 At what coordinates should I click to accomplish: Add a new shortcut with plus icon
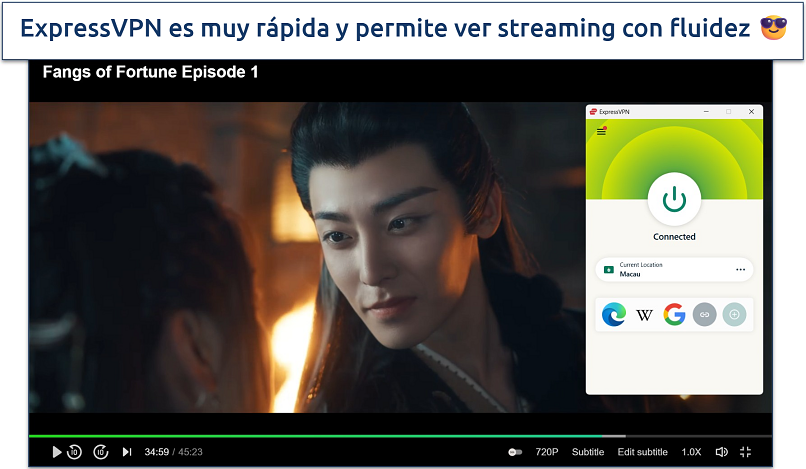pyautogui.click(x=734, y=315)
